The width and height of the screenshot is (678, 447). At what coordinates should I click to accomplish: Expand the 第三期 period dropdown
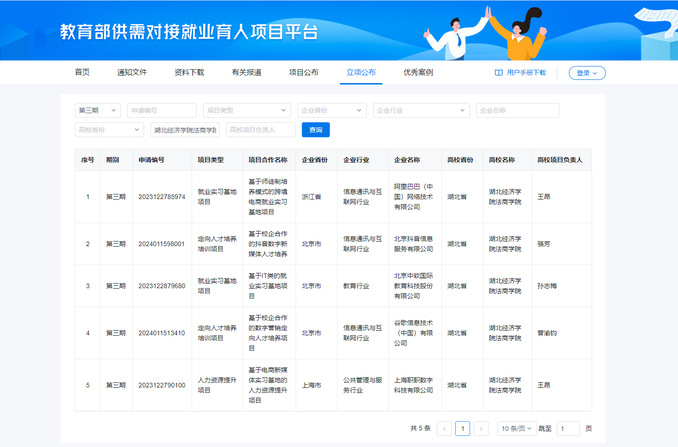pyautogui.click(x=98, y=110)
